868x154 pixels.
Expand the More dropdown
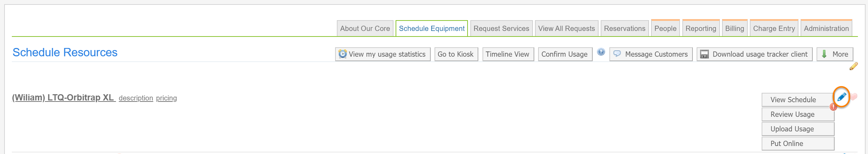click(835, 54)
